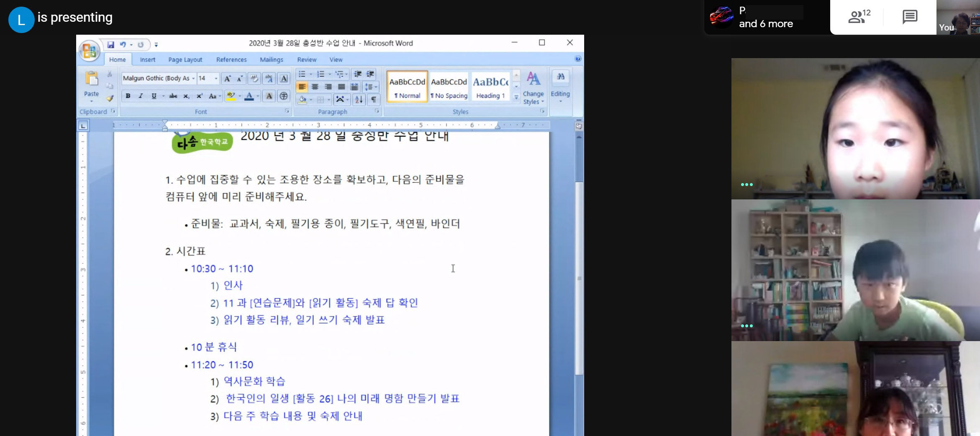Click the Format Painter brush icon
The height and width of the screenshot is (436, 980).
click(x=110, y=99)
